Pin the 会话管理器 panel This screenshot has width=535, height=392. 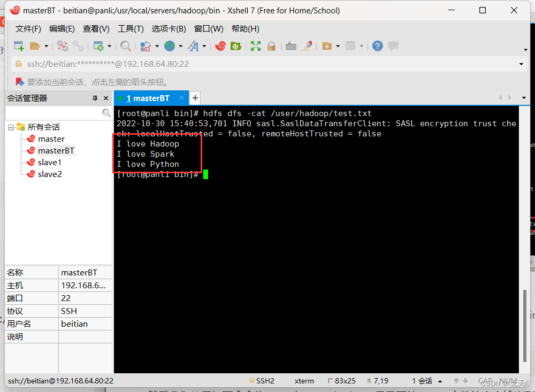point(95,98)
